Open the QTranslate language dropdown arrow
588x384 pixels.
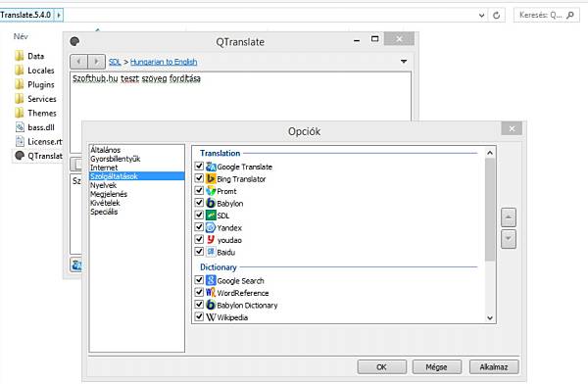tap(404, 61)
